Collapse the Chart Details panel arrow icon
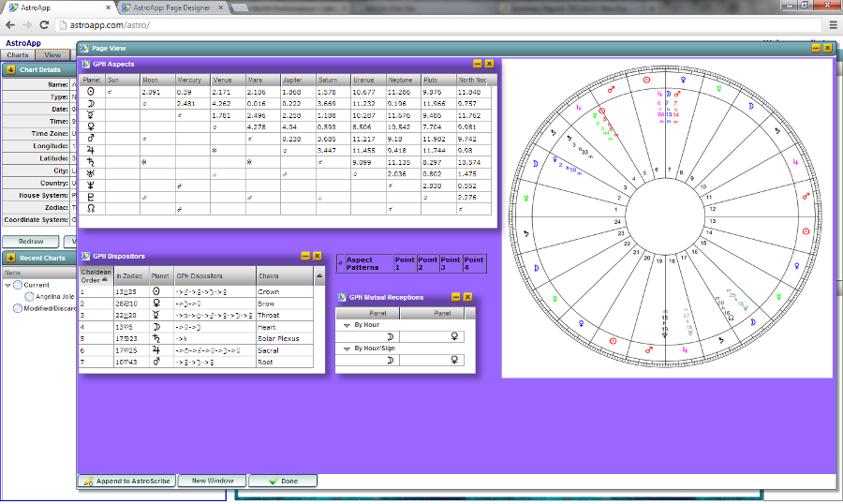The height and width of the screenshot is (504, 843). click(10, 69)
